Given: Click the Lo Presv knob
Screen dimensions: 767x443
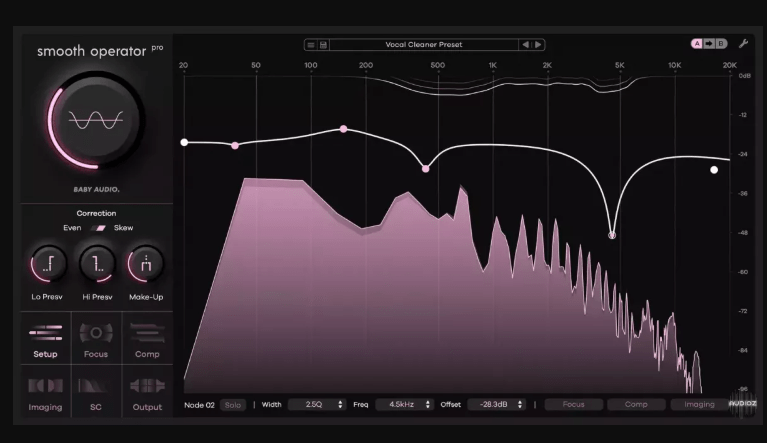Looking at the screenshot, I should pyautogui.click(x=48, y=264).
